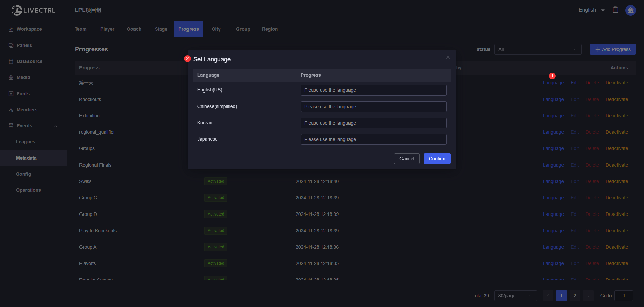The image size is (644, 307).
Task: Open the clipboard icon in top bar
Action: point(615,10)
